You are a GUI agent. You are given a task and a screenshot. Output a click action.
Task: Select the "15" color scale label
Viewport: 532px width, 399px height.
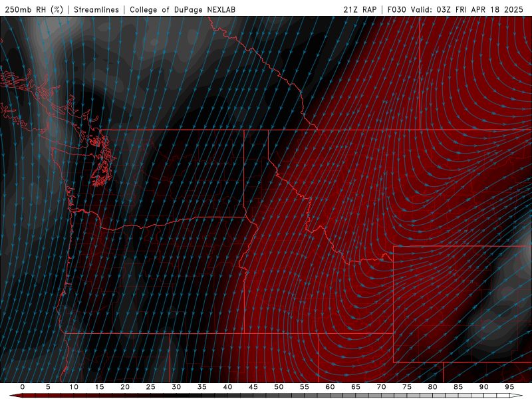click(99, 387)
